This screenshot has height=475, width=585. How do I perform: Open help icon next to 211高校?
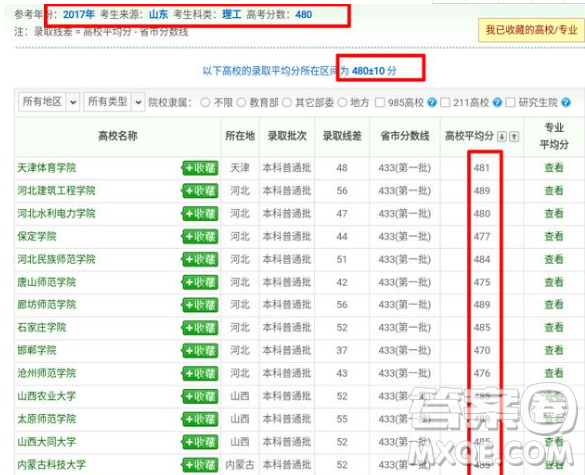tap(497, 102)
